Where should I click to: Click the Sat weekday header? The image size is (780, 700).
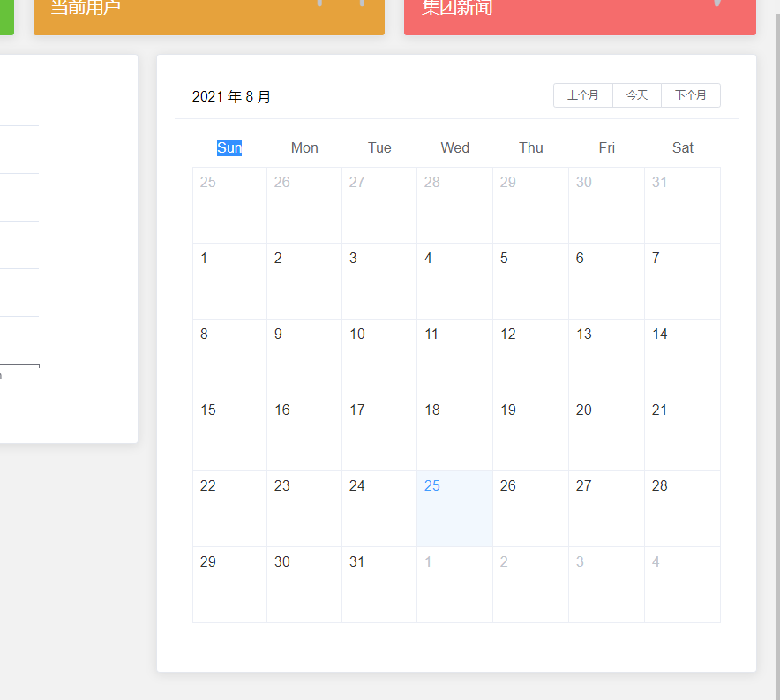point(683,147)
